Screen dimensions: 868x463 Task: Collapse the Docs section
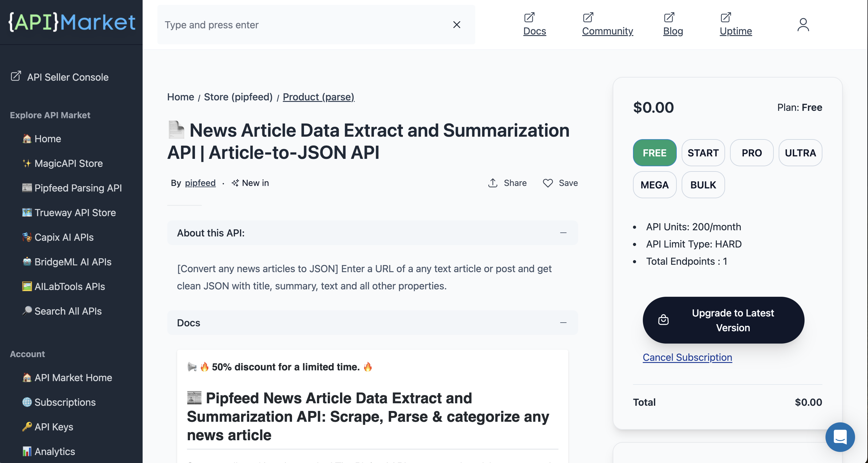(563, 323)
